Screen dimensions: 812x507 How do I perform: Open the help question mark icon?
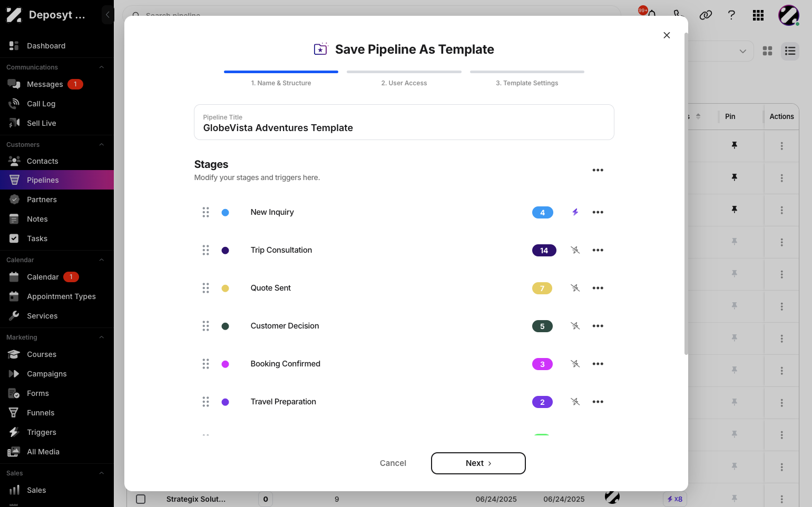pos(731,15)
